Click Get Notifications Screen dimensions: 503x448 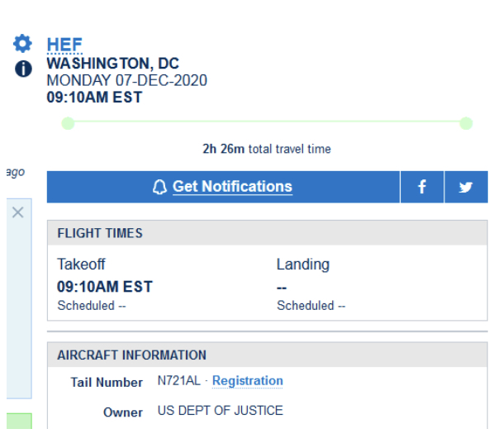click(x=232, y=187)
